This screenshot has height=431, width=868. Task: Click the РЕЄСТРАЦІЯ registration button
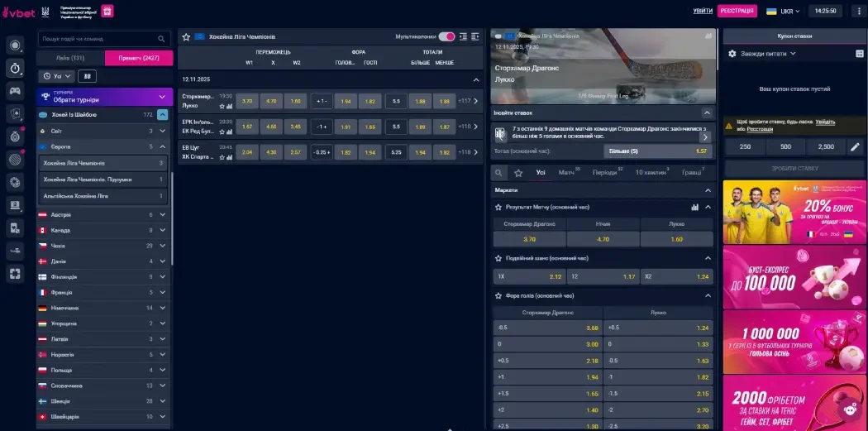[737, 11]
